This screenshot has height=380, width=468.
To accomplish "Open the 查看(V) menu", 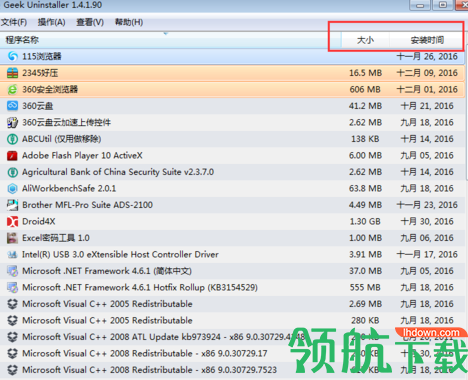I will 90,22.
